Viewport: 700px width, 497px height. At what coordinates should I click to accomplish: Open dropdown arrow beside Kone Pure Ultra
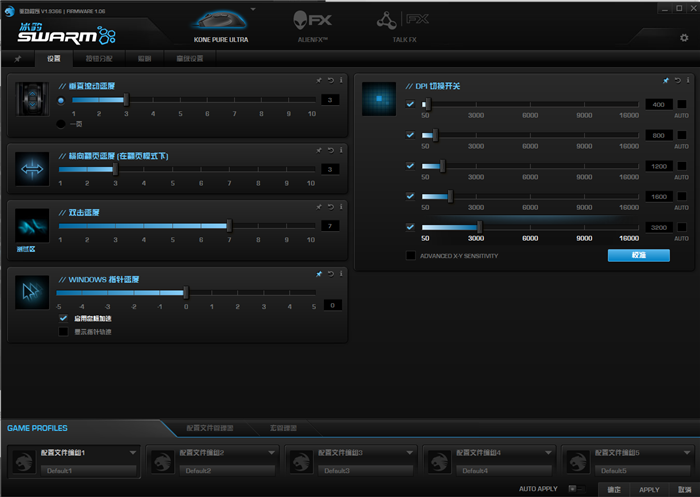click(253, 9)
